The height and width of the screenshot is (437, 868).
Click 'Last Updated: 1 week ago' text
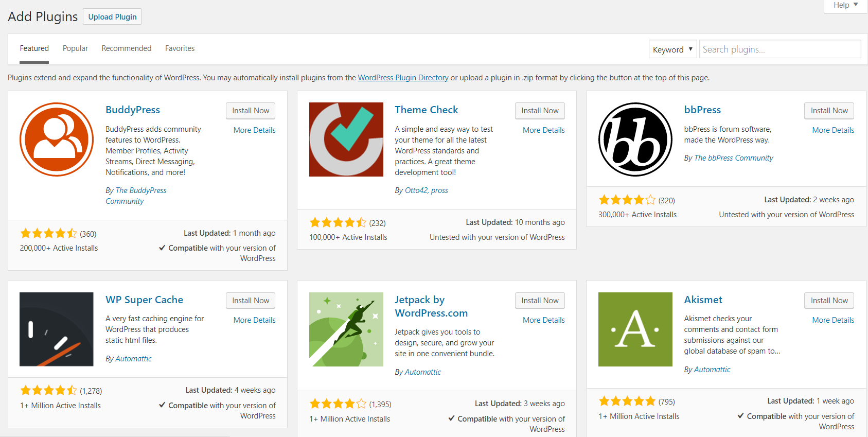pos(810,401)
